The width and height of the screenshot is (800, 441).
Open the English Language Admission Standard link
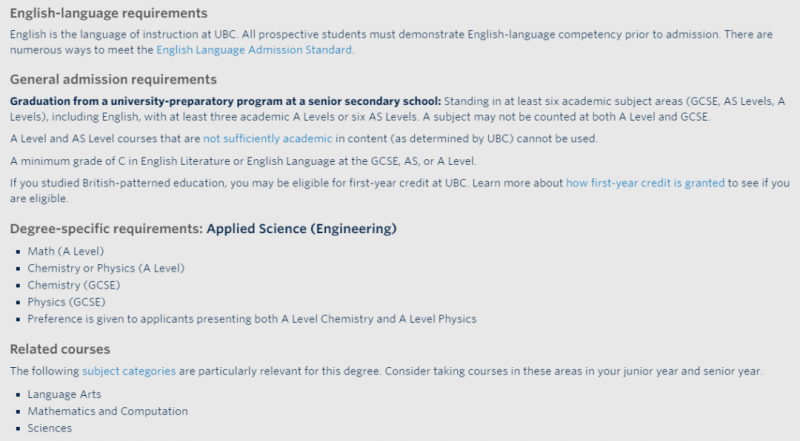point(254,50)
